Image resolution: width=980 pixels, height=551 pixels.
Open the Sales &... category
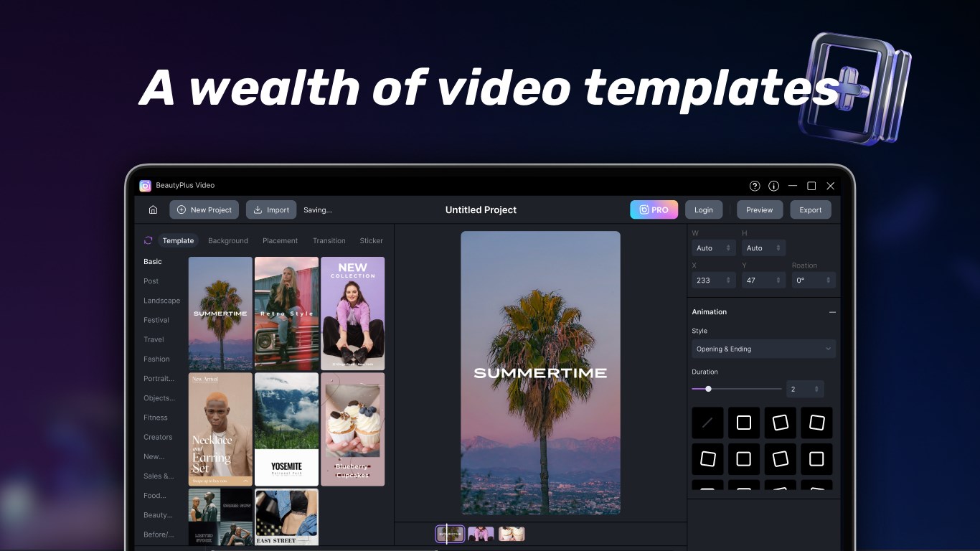click(159, 476)
